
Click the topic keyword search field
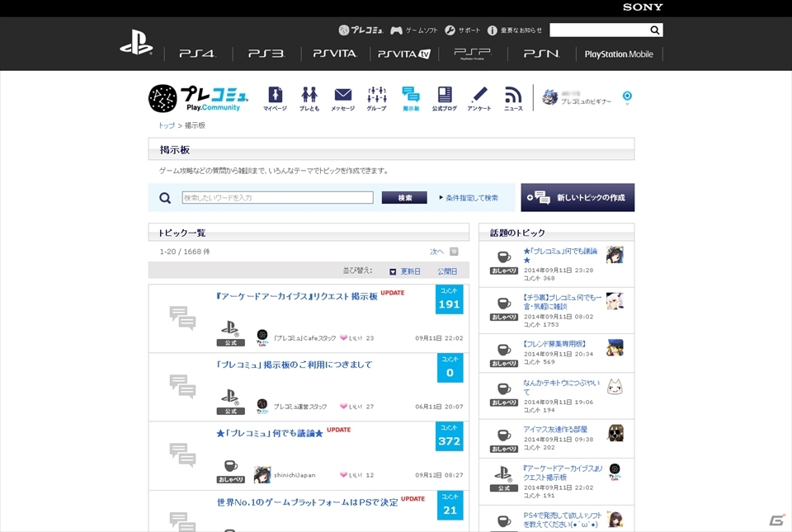tap(277, 197)
